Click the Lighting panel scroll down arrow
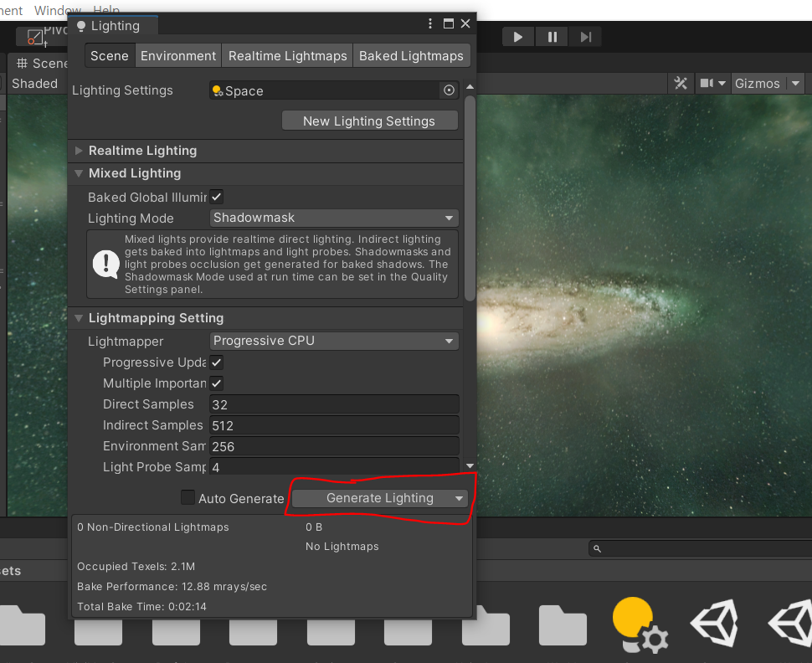This screenshot has width=812, height=663. tap(470, 465)
